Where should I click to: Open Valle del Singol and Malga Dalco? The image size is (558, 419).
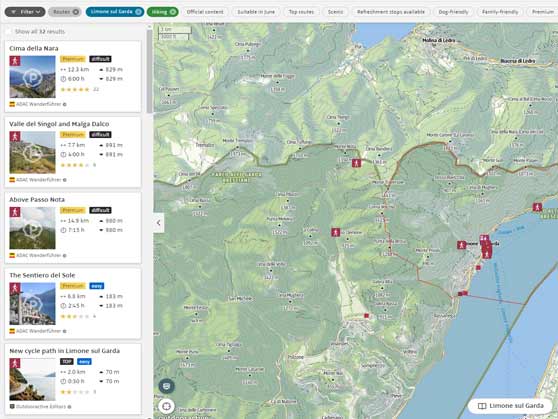click(x=59, y=124)
